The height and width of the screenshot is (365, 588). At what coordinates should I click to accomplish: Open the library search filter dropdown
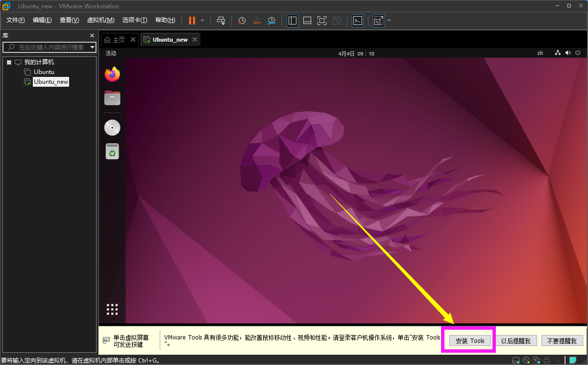(93, 47)
